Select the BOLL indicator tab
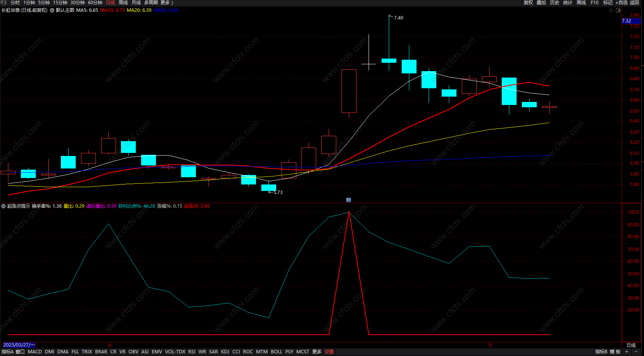 pyautogui.click(x=277, y=352)
